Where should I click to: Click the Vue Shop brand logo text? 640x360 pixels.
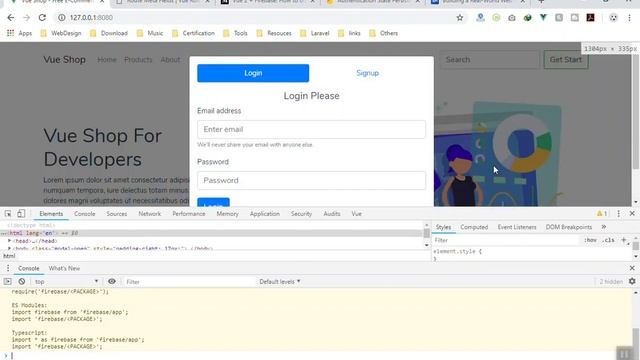pyautogui.click(x=64, y=60)
